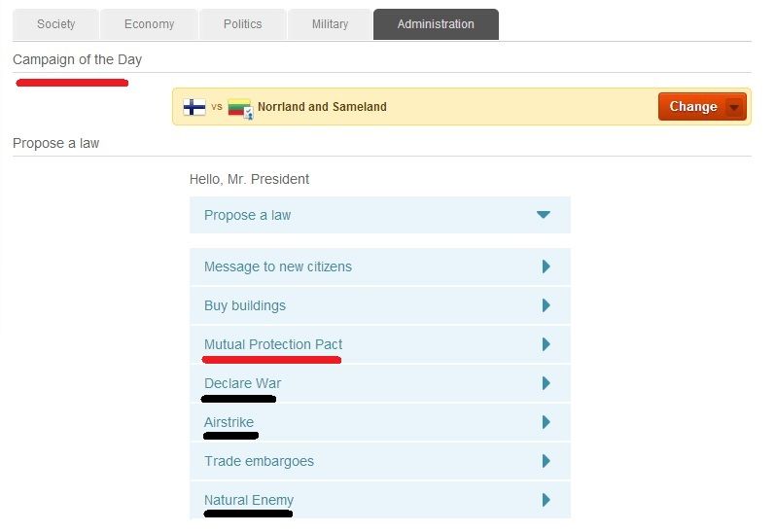The height and width of the screenshot is (532, 775).
Task: Switch to the Economy tab
Action: 150,24
